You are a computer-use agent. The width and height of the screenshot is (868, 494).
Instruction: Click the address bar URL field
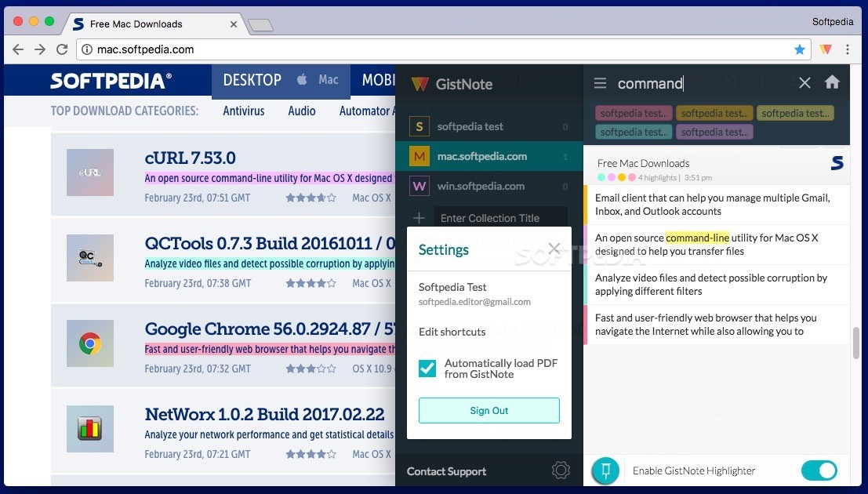click(x=443, y=49)
